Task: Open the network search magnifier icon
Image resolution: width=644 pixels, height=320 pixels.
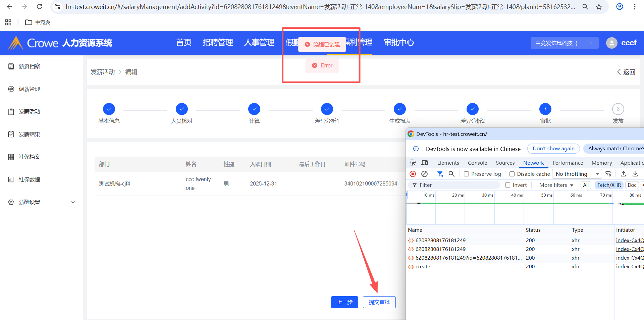Action: tap(451, 174)
